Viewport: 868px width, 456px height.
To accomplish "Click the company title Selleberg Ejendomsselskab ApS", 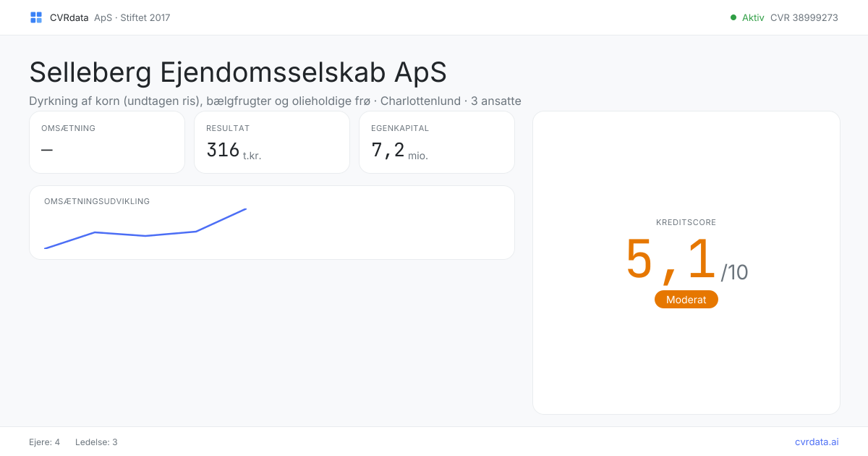I will [x=238, y=72].
